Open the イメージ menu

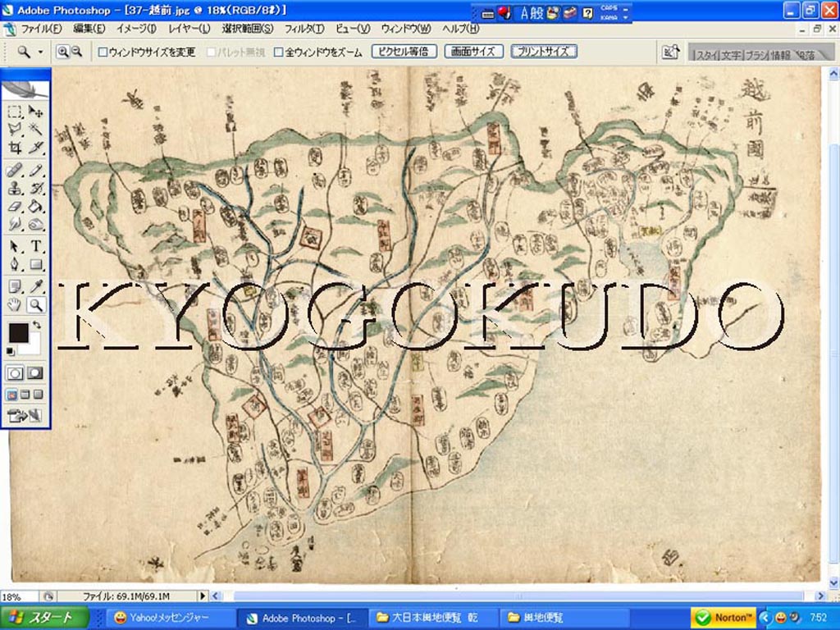[x=136, y=29]
